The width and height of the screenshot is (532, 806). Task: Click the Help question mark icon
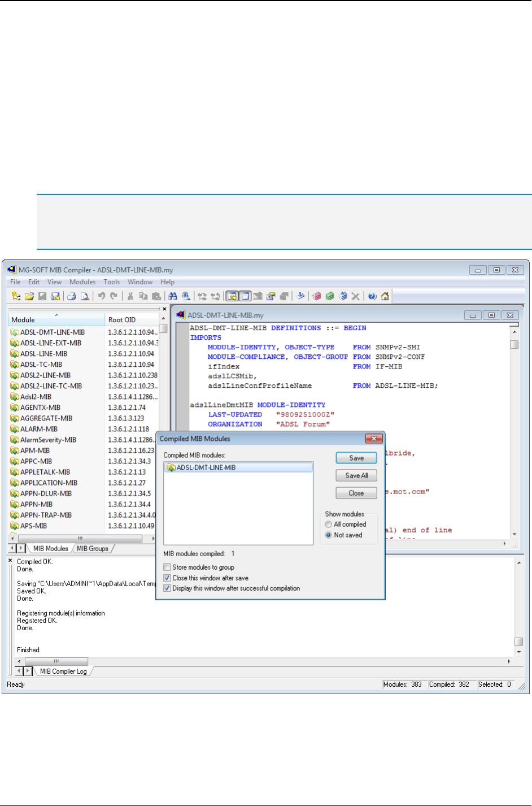[x=372, y=296]
